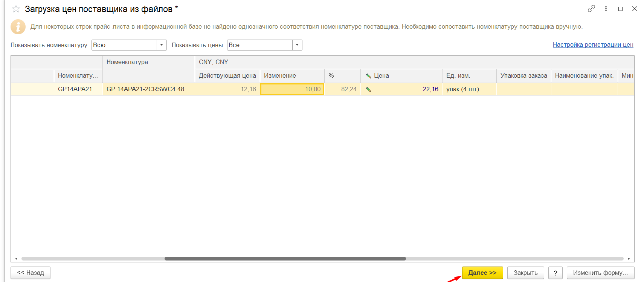Close the price loading window
The image size is (644, 282).
(635, 9)
